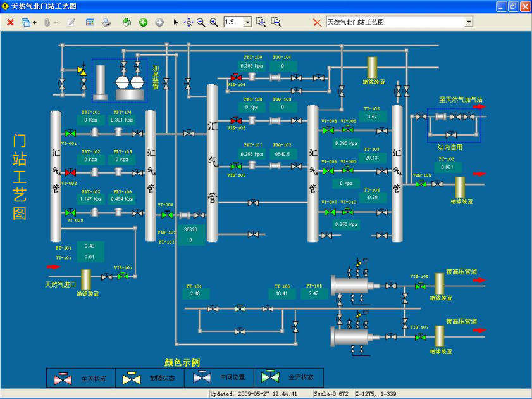
Task: Go to the home screen via green house icon
Action: [127, 22]
